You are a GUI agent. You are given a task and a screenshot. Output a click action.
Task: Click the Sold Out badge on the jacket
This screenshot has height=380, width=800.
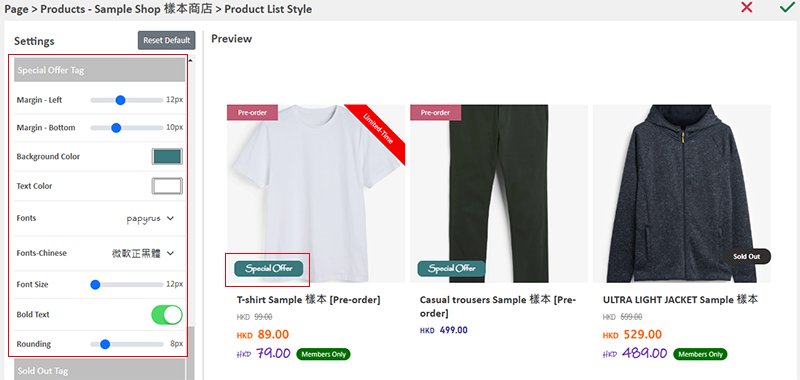(x=746, y=257)
